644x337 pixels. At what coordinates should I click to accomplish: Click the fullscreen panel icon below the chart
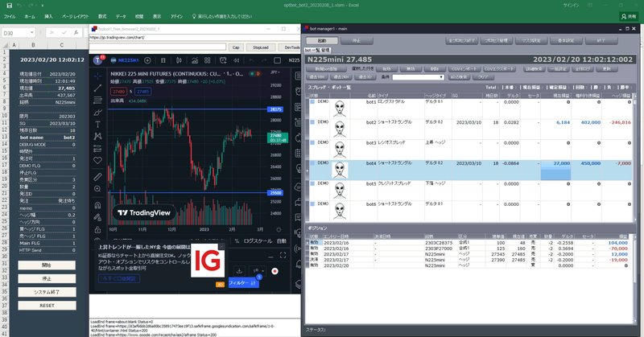283,255
